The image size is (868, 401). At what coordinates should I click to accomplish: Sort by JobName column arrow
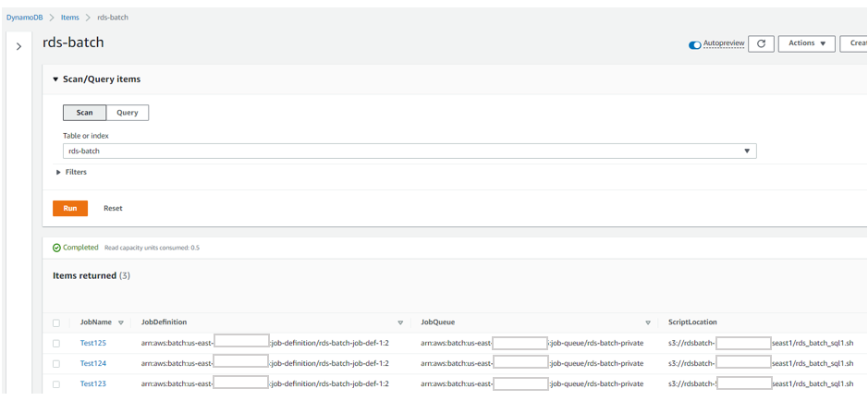121,322
